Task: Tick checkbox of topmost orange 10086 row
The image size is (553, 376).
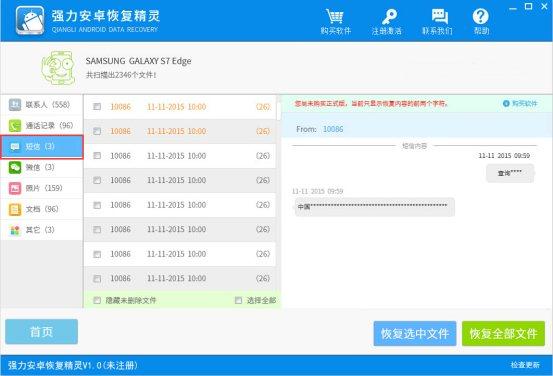Action: click(x=97, y=107)
